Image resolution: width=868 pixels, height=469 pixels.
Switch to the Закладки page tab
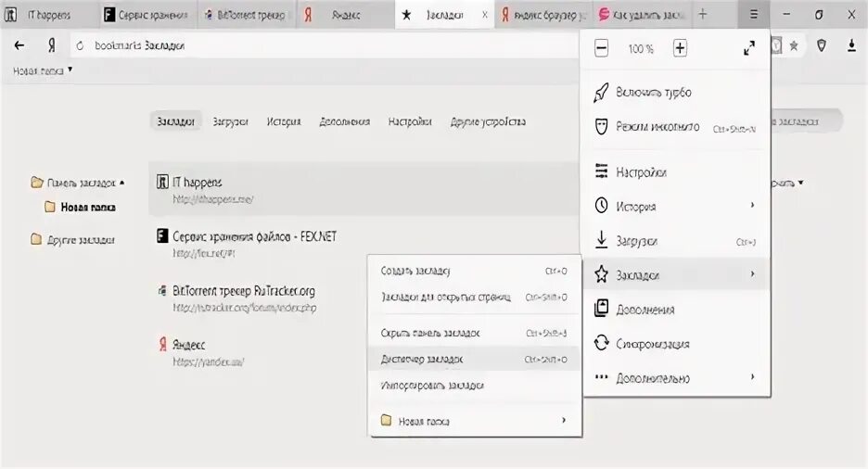pos(175,121)
